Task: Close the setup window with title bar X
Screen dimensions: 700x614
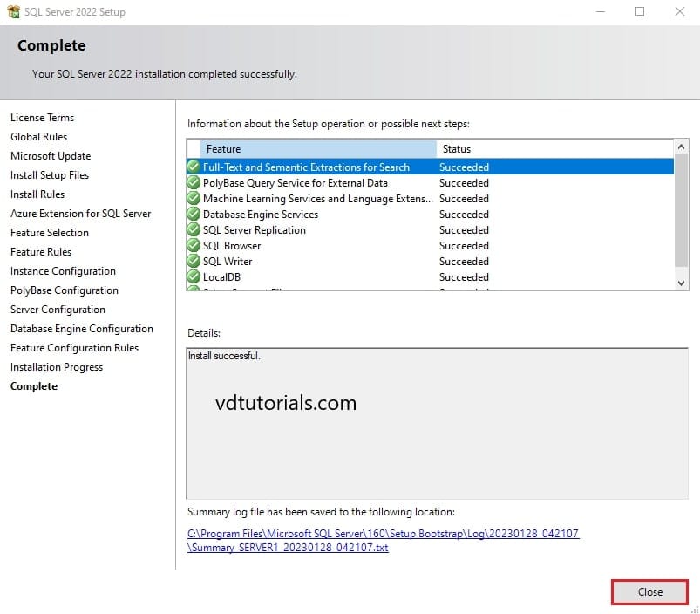Action: 679,11
